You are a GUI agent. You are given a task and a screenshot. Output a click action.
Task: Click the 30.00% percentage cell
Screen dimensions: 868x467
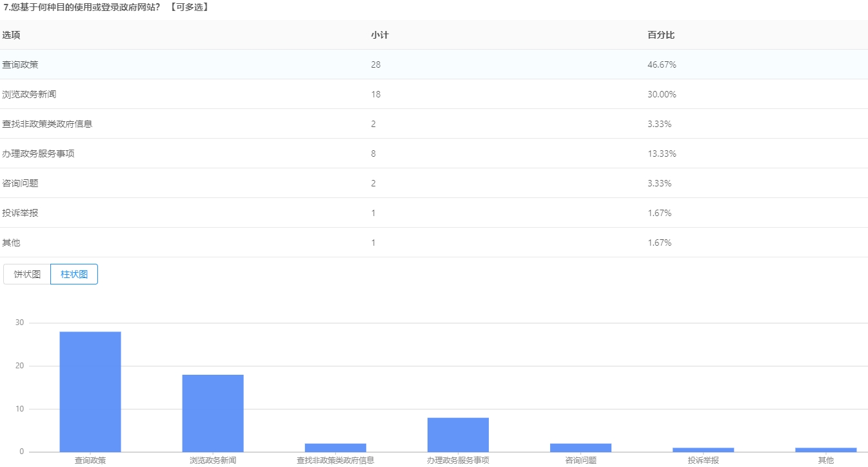coord(662,94)
